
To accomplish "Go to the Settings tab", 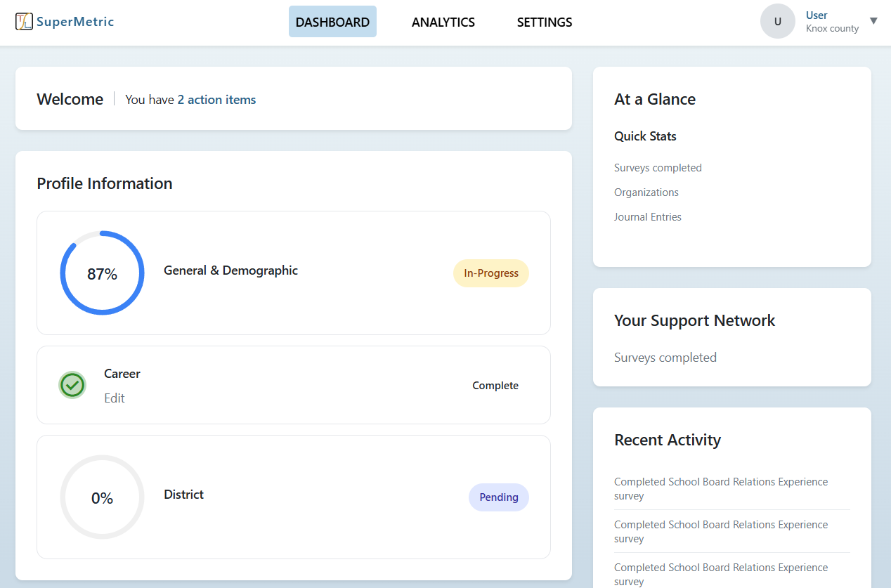I will [544, 22].
